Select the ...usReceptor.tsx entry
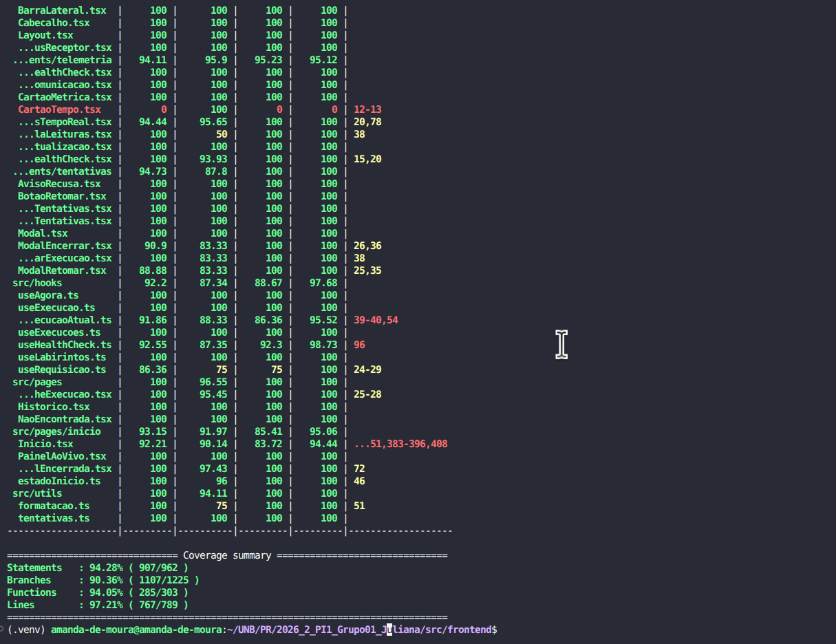Screen dimensions: 836x644 click(x=65, y=47)
